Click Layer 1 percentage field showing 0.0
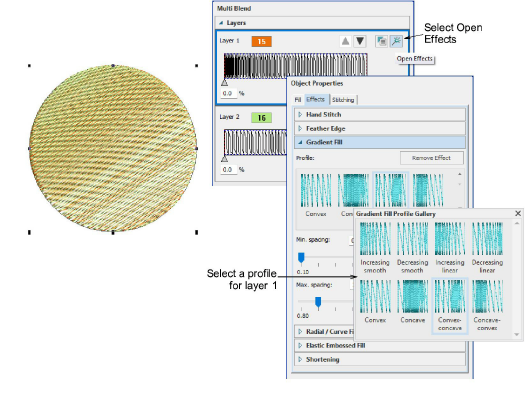 tap(229, 93)
